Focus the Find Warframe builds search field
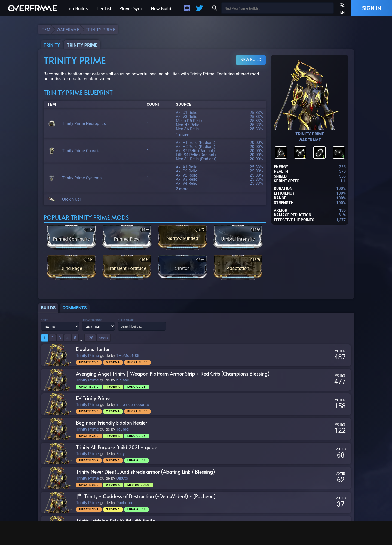Viewport: 392px width, 545px height. (x=277, y=8)
